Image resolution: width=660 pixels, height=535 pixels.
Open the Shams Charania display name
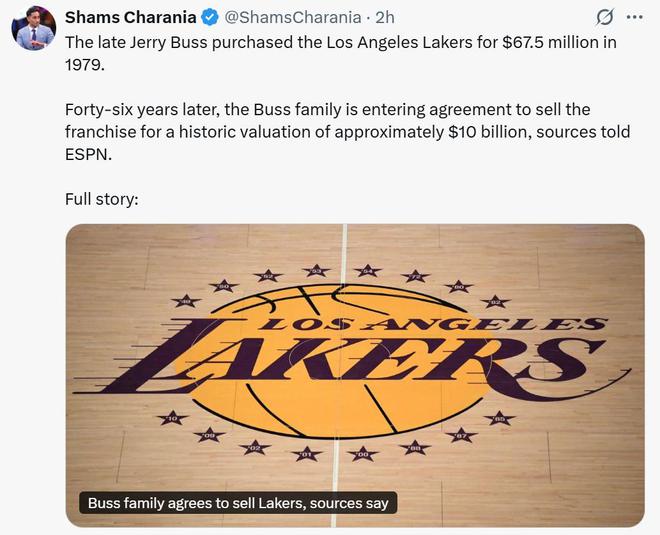131,17
